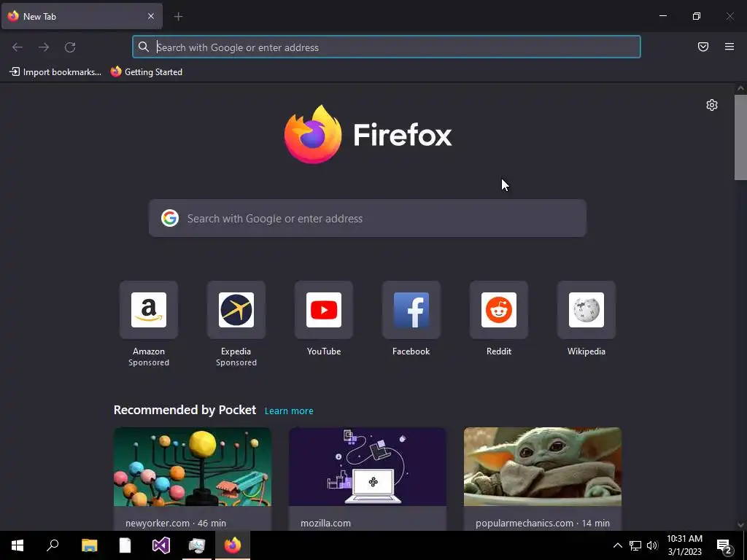Viewport: 747px width, 560px height.
Task: Open the Windows Start menu
Action: [18, 545]
